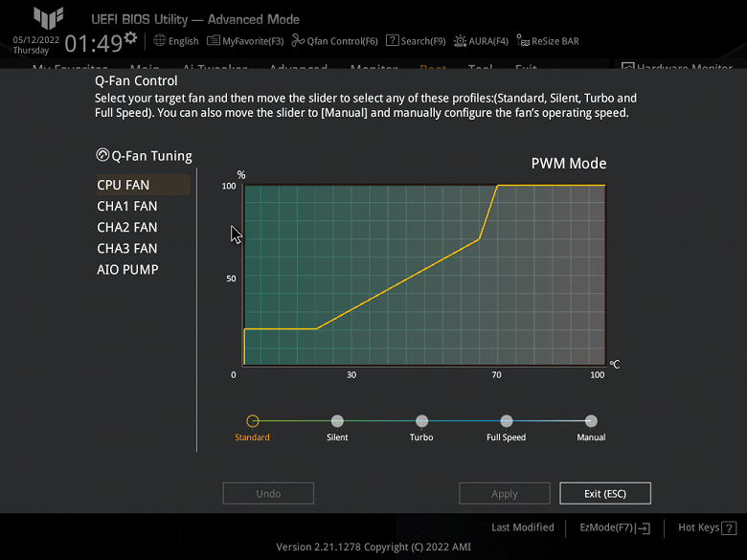Click AURA(F4) label

(488, 41)
